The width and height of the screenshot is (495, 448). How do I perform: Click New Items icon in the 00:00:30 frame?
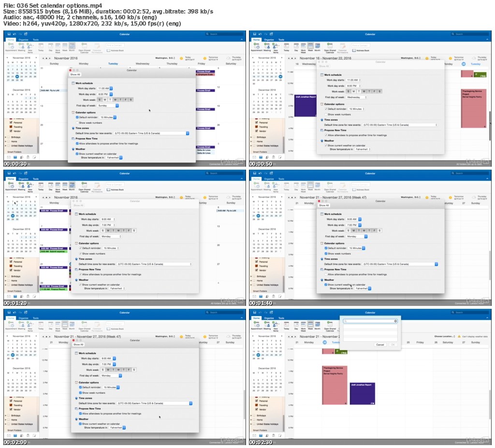30,47
